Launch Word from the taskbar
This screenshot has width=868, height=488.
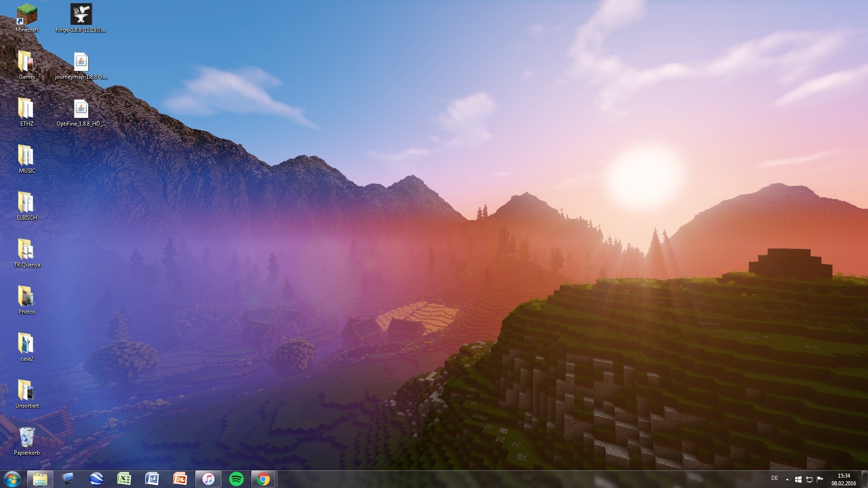click(152, 479)
